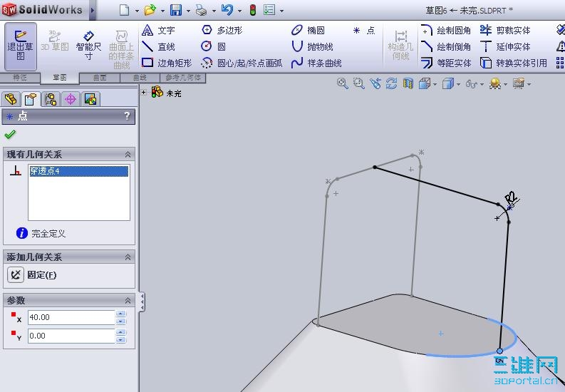Screen dimensions: 565x392
Task: Select the Point (点) tool in ribbon
Action: pos(364,30)
